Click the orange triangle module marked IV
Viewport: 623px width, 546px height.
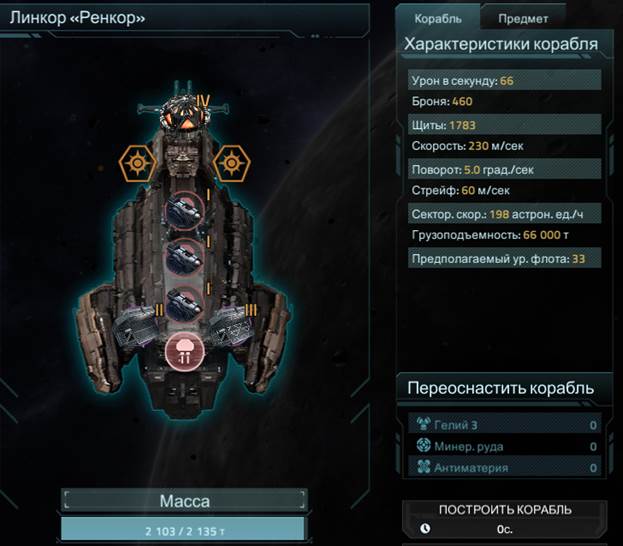coord(185,115)
